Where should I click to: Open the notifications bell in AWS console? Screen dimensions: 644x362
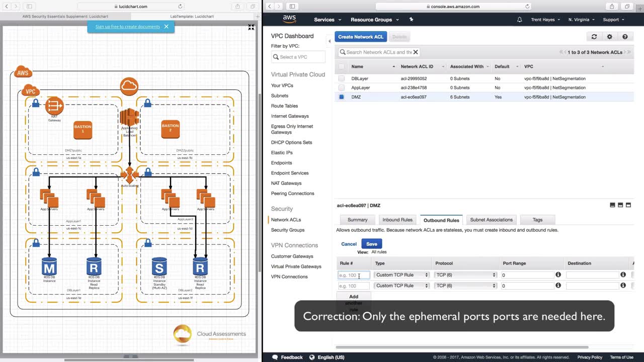(519, 20)
